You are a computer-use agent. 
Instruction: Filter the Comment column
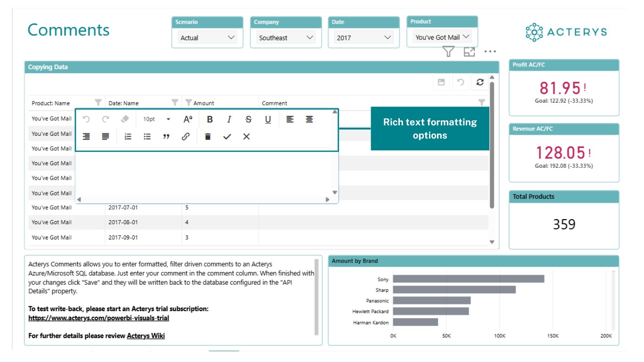click(x=482, y=102)
